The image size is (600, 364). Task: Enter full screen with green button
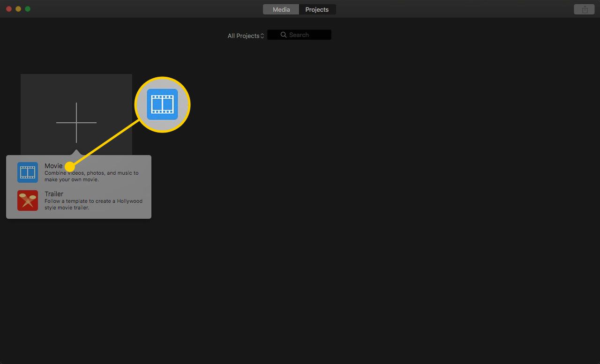[x=28, y=9]
